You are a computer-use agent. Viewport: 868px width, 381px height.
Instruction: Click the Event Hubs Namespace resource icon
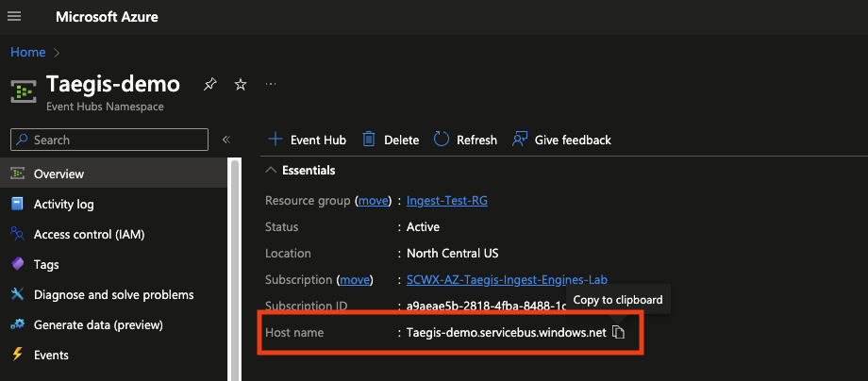[x=23, y=91]
